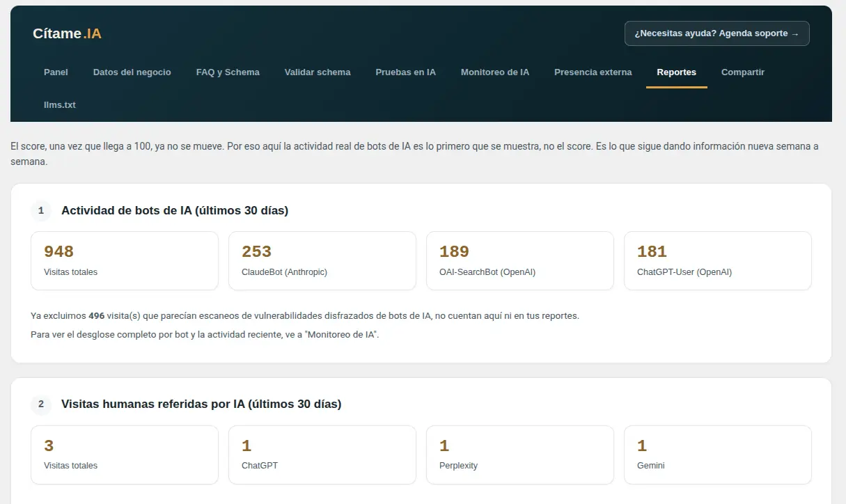Open the Presencia externa tab
This screenshot has width=846, height=504.
(593, 72)
